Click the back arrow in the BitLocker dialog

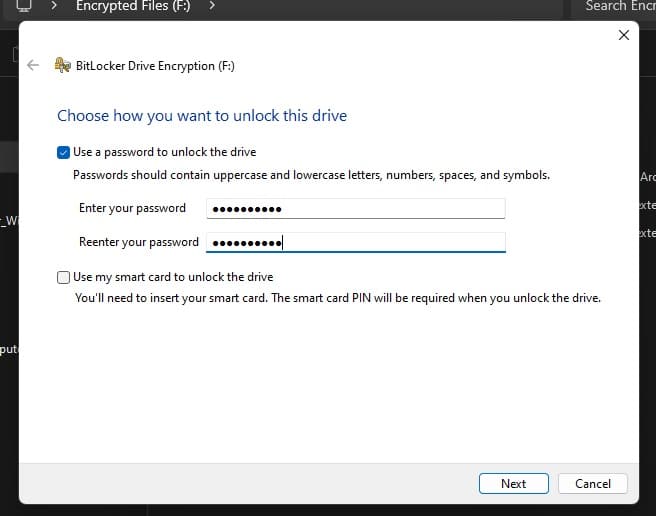point(33,65)
